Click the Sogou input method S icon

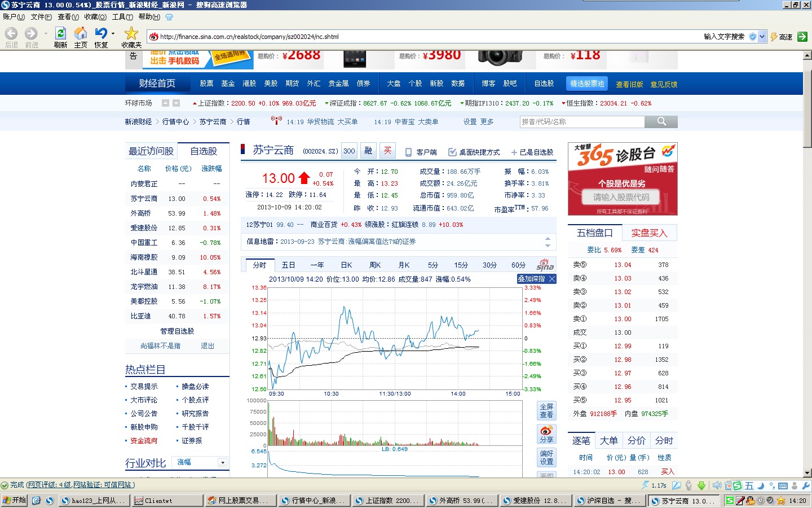pos(737,485)
